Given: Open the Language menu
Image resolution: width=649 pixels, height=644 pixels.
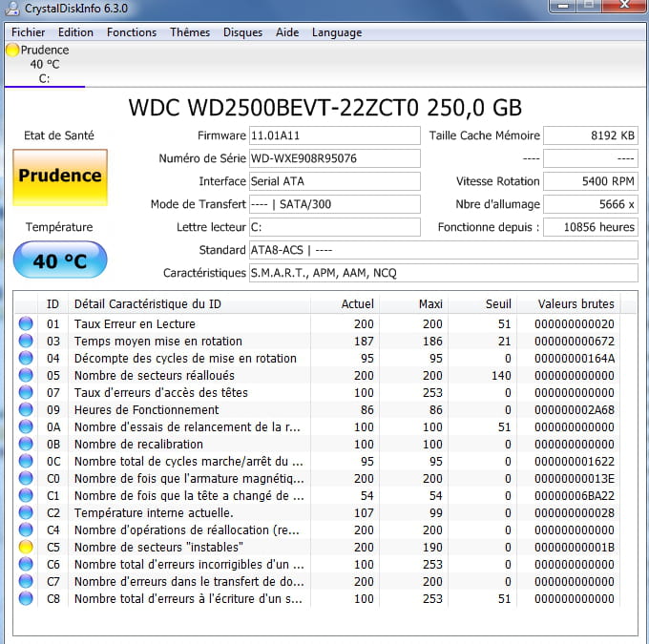Looking at the screenshot, I should tap(336, 32).
